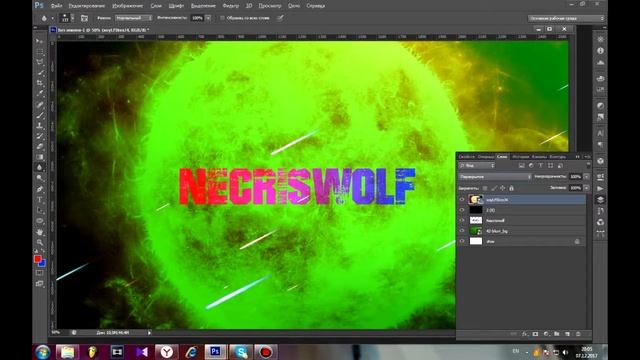Select the Move tool
Viewport: 640px width, 360px height.
tap(40, 41)
